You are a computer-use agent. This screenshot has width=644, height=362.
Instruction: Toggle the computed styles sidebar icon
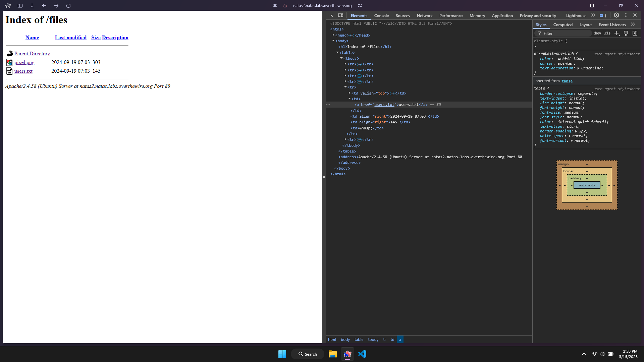pos(635,33)
